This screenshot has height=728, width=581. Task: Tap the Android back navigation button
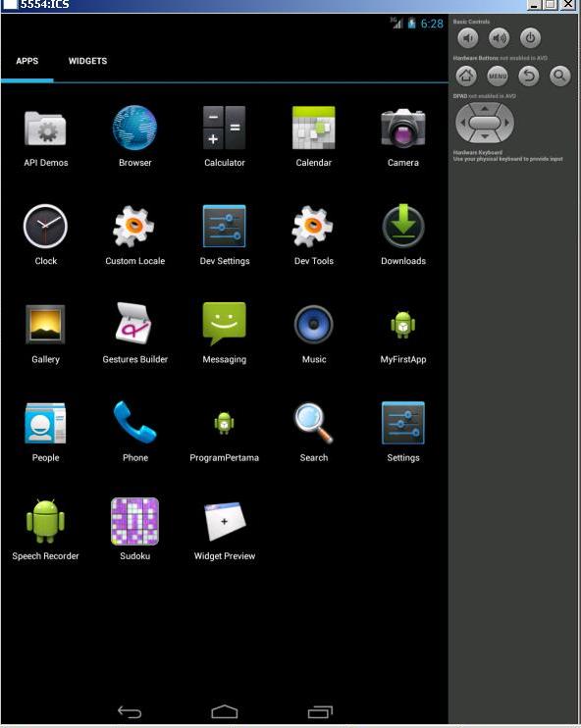130,710
